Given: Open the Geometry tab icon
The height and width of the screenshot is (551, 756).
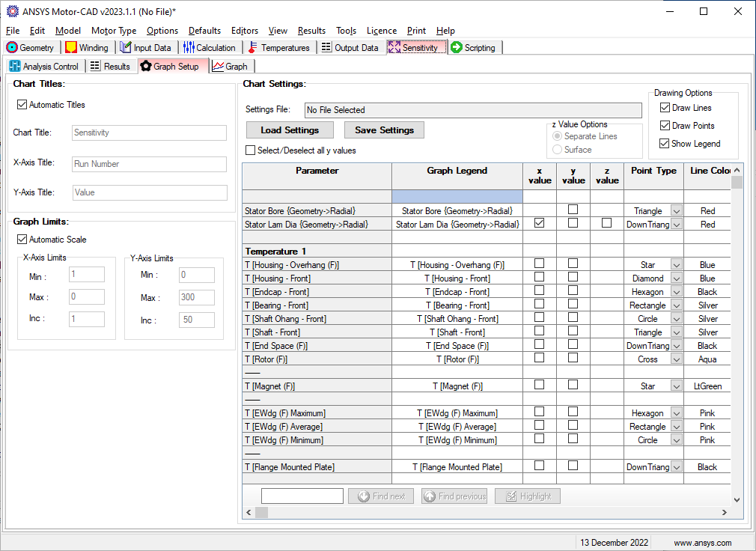Looking at the screenshot, I should click(x=12, y=47).
